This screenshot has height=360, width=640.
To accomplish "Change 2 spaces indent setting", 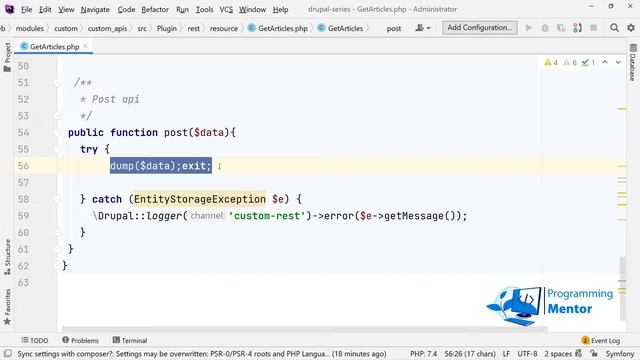I will [558, 353].
